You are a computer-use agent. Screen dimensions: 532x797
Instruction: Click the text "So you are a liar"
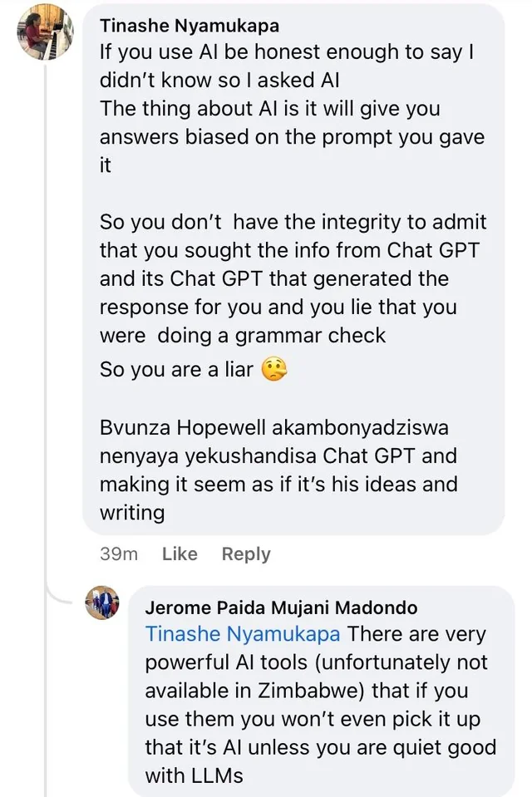(x=176, y=369)
